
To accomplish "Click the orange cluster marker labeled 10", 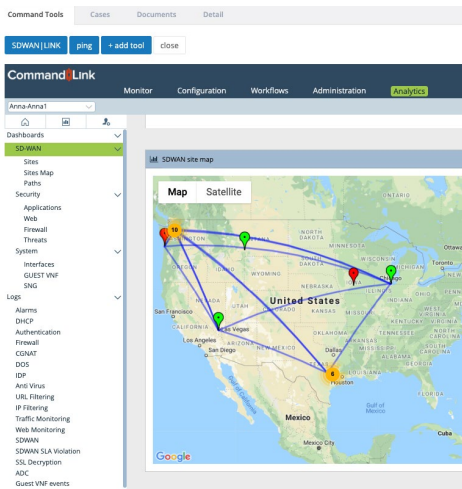I will click(174, 230).
